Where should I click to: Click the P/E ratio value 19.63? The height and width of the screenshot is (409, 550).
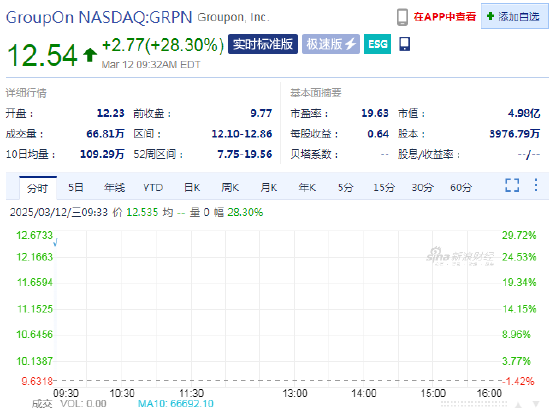point(375,113)
